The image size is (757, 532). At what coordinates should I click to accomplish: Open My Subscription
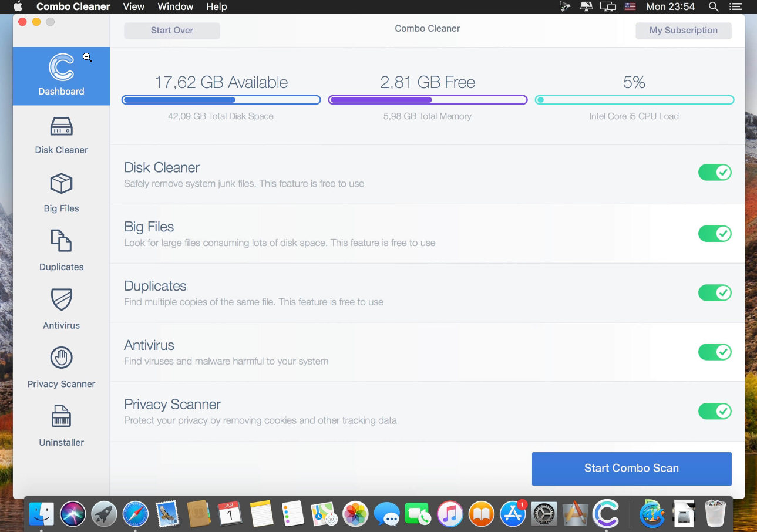684,31
